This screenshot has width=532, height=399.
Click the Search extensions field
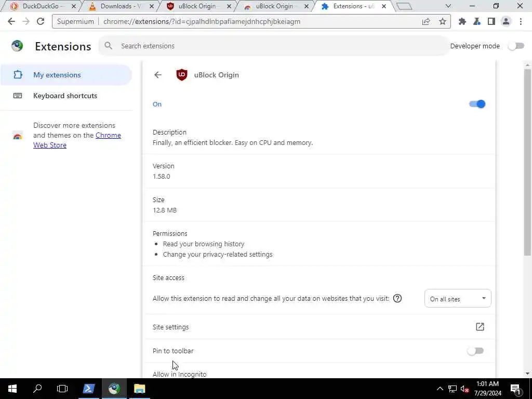273,46
